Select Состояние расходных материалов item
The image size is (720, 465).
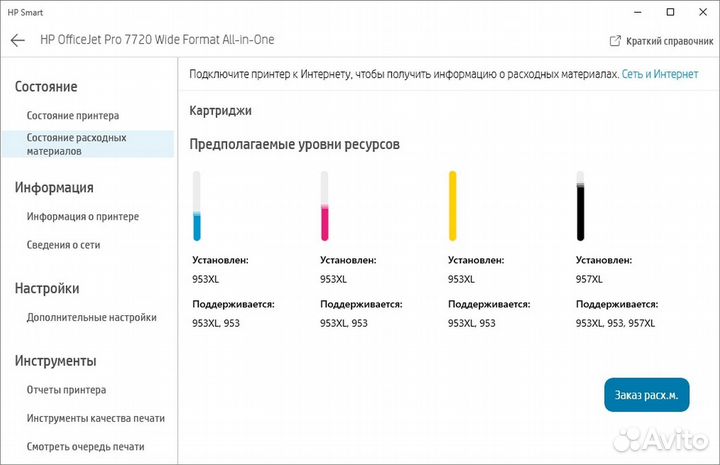(88, 144)
